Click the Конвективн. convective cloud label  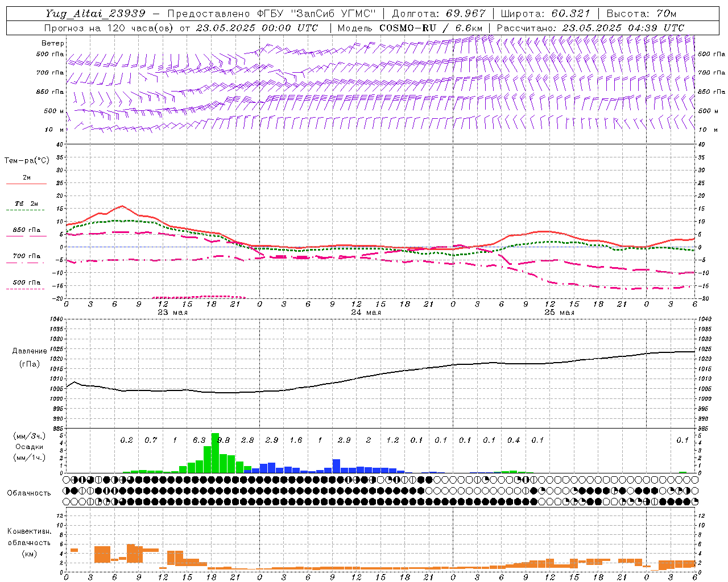click(x=29, y=531)
